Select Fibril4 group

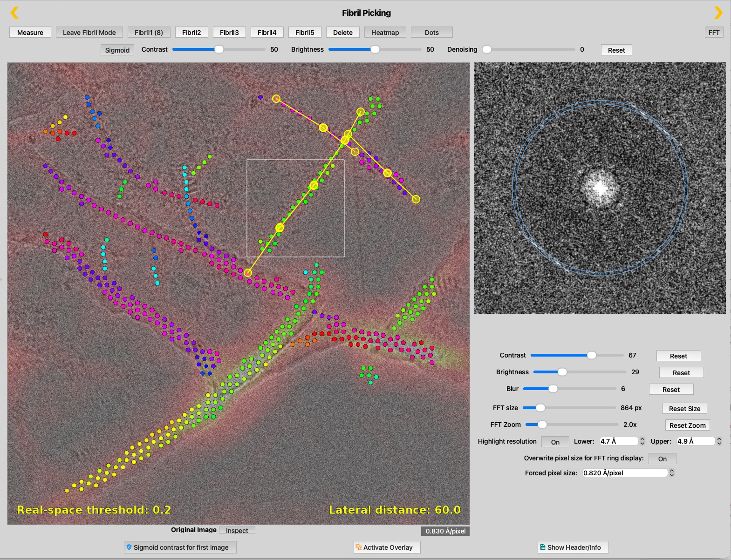(x=267, y=33)
